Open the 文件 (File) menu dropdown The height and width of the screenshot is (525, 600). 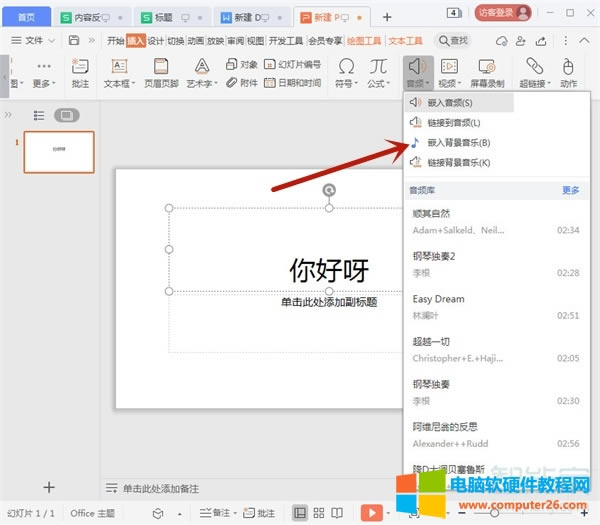point(40,40)
